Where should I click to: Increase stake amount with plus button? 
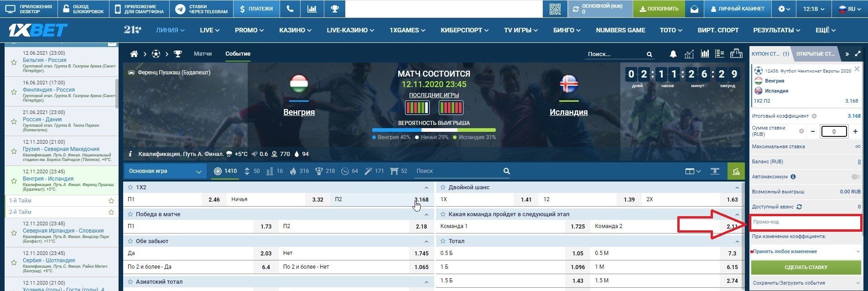point(855,131)
